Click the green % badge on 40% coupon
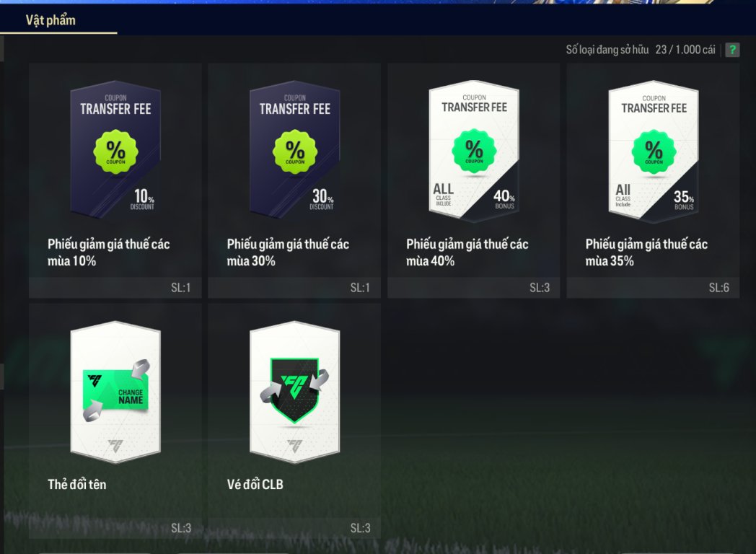Screen dimensions: 756x554 (474, 151)
